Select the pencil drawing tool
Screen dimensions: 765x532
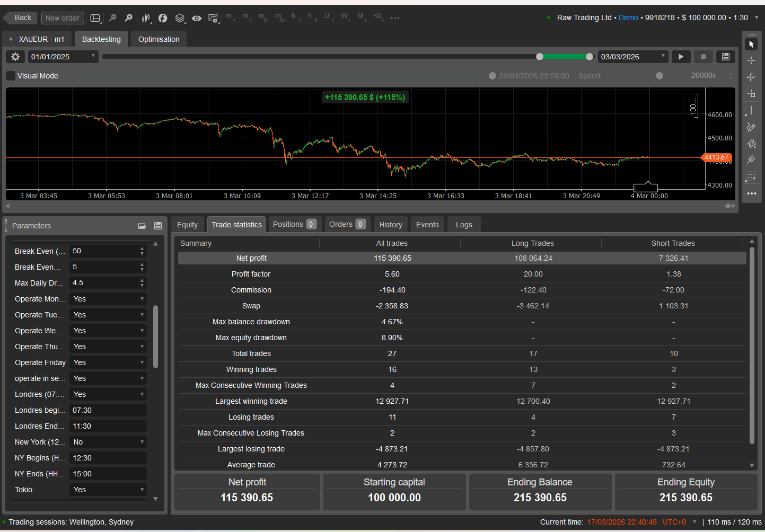point(751,127)
